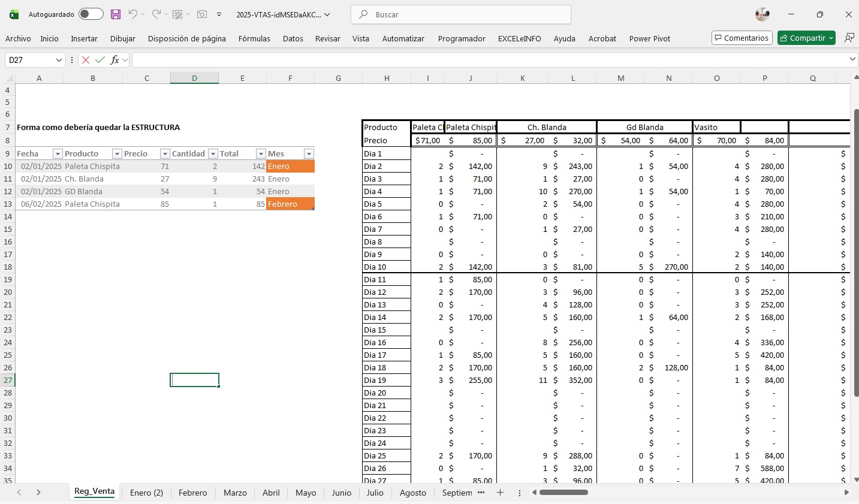Open the Fecha column filter dropdown
Screen dimensions: 859x504
(x=58, y=154)
